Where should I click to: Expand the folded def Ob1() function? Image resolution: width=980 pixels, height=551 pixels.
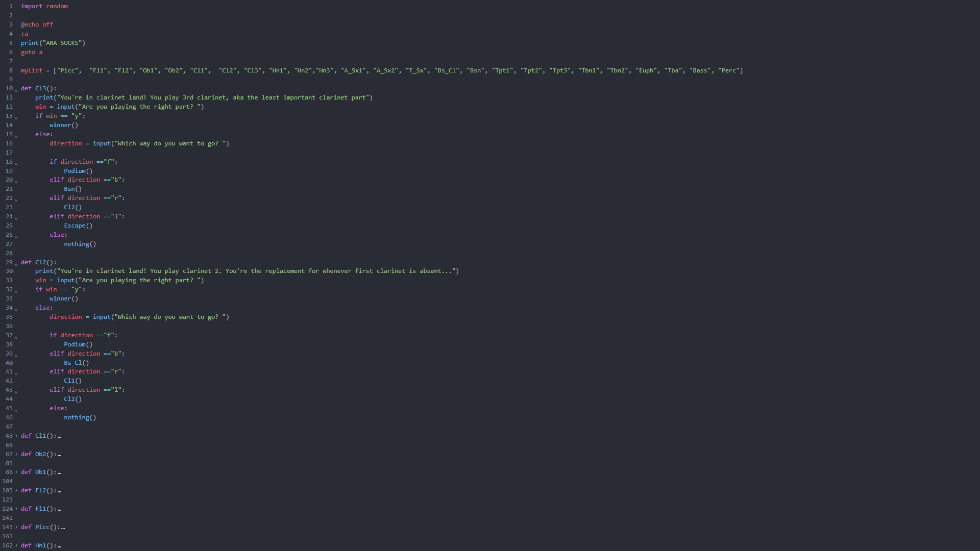click(16, 472)
